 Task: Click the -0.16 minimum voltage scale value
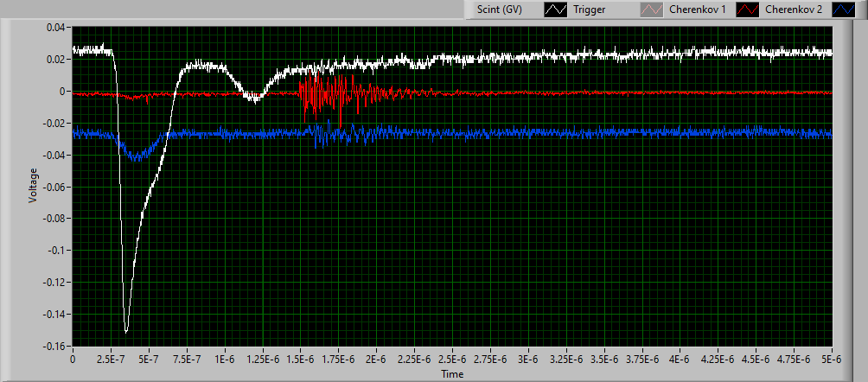point(55,346)
